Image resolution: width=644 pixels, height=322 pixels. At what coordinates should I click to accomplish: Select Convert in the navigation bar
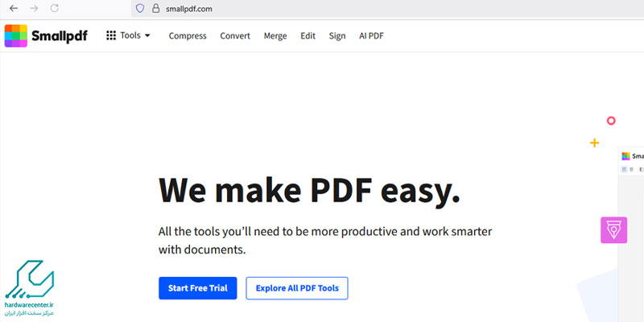tap(235, 36)
